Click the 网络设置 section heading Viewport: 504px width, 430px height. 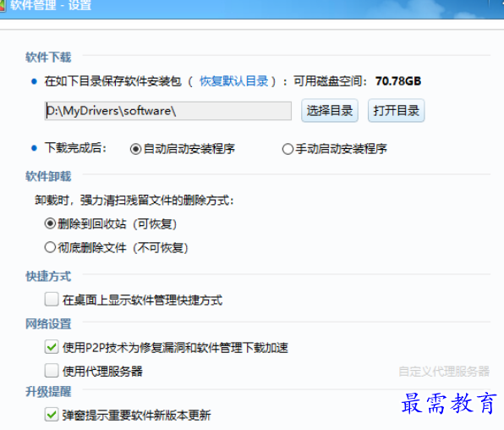(x=48, y=324)
